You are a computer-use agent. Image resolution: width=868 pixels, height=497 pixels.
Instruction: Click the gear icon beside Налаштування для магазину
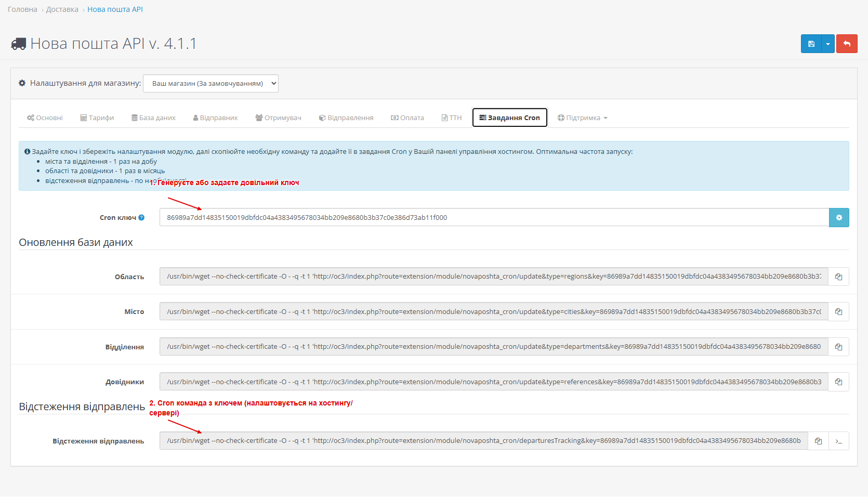pos(22,83)
